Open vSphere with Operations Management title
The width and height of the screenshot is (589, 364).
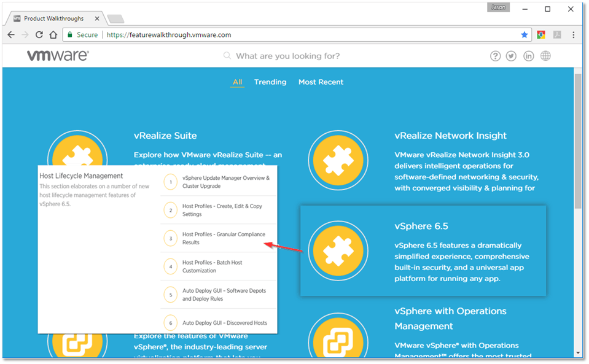click(450, 318)
